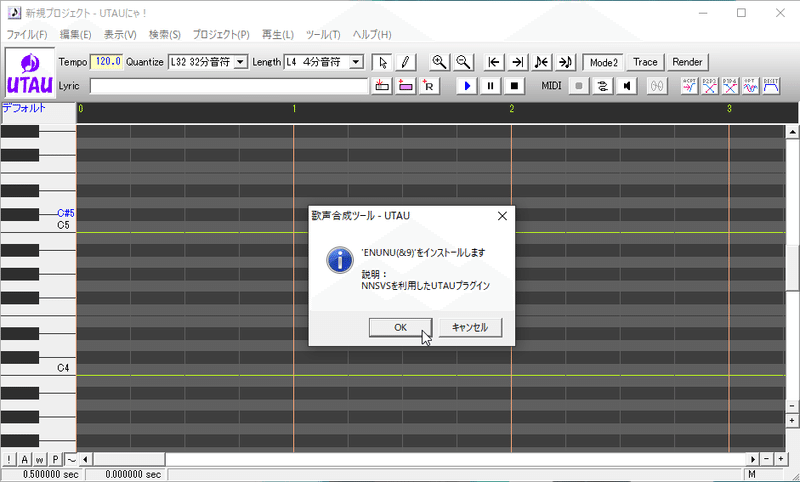This screenshot has height=482, width=800.
Task: Select the pencil draw tool
Action: tap(405, 62)
